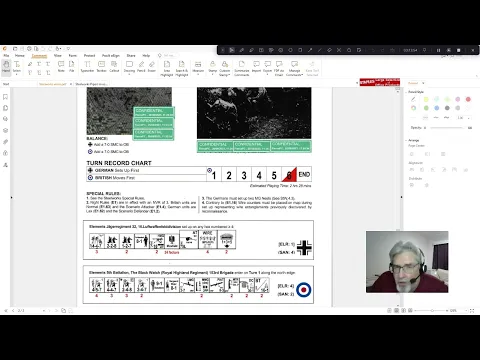Pause the screen recording
480x360 pixels.
click(x=438, y=50)
